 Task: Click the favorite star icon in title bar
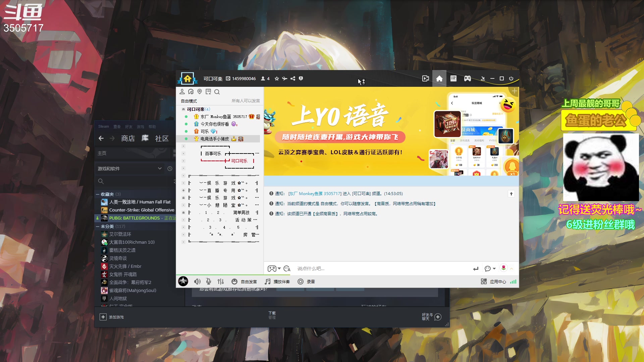pos(277,78)
